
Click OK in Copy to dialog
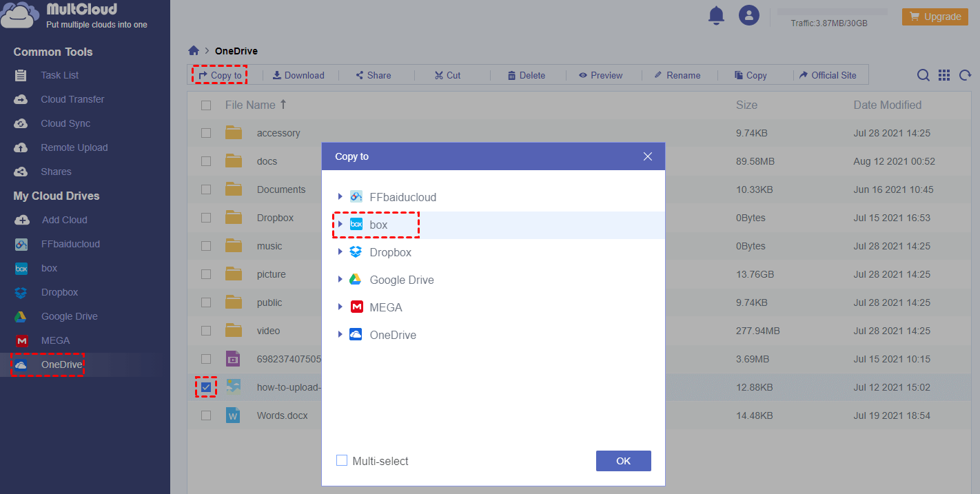[x=624, y=461]
